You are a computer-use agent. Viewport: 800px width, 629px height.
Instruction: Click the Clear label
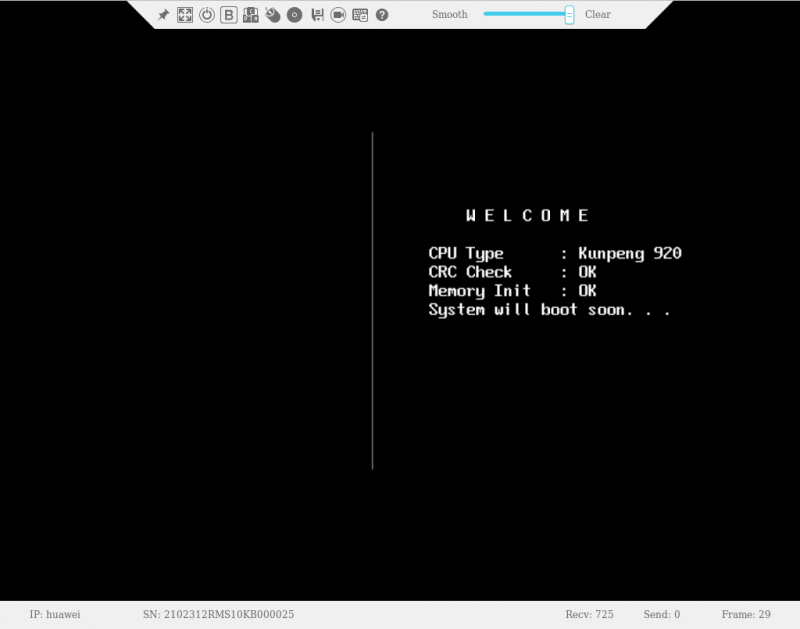pyautogui.click(x=597, y=14)
